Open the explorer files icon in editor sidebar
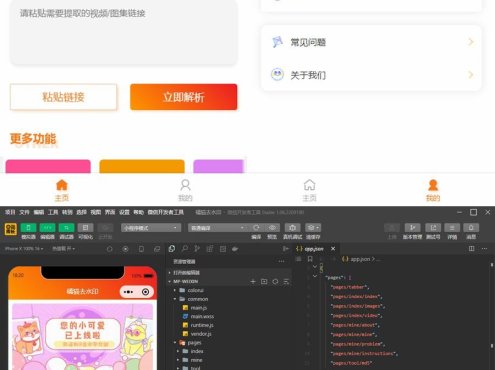Viewport: 495px width, 370px height. (172, 249)
